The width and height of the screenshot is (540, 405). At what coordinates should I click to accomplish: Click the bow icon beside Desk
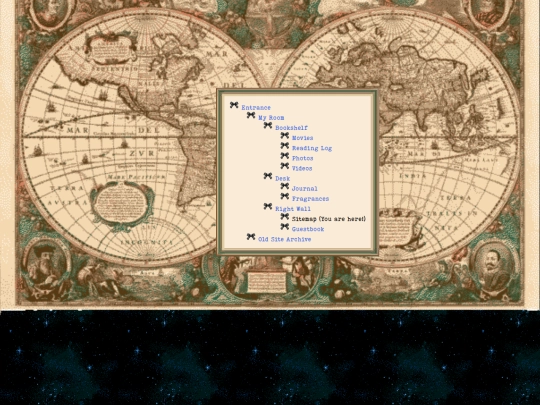268,176
